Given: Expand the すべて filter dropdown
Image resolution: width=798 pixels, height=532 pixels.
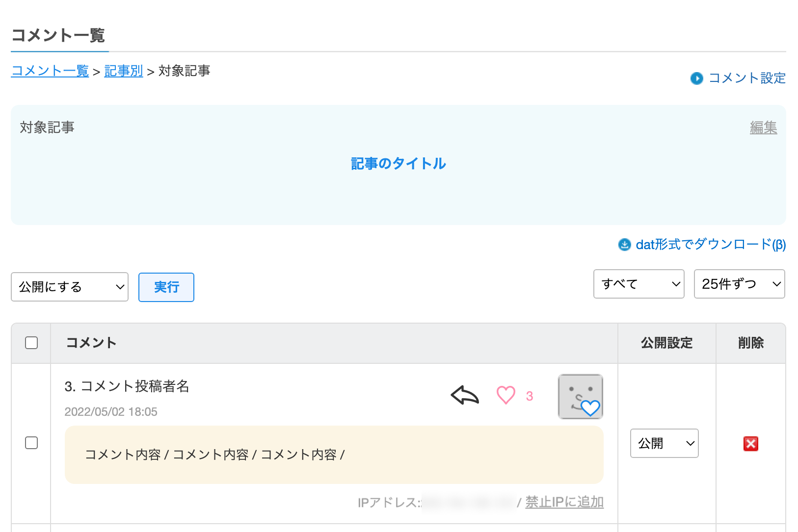Looking at the screenshot, I should tap(638, 284).
